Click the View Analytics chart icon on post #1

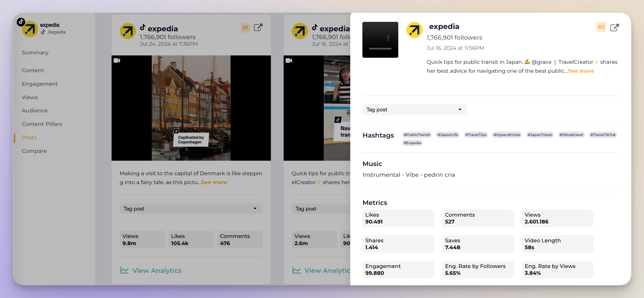point(125,270)
